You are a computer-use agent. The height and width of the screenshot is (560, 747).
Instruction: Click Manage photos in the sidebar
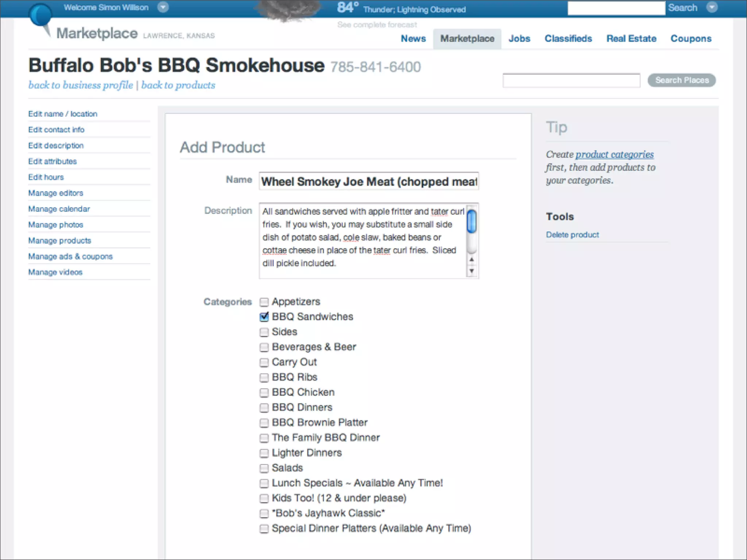coord(56,225)
